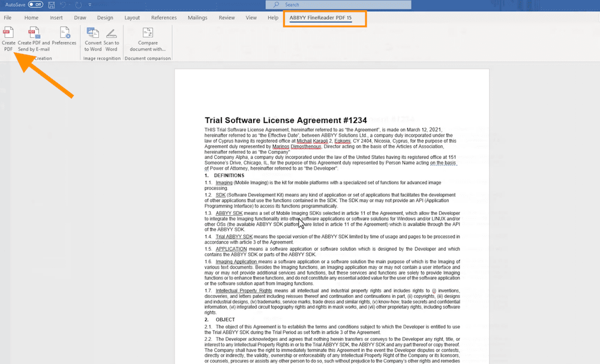Click underlined term 'ABBYY SDK' in clause 1.3
Viewport: 600px width, 364px height.
[229, 213]
